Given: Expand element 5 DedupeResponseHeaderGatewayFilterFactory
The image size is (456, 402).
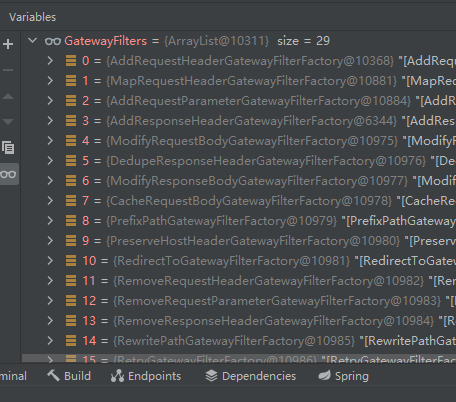Looking at the screenshot, I should click(50, 161).
